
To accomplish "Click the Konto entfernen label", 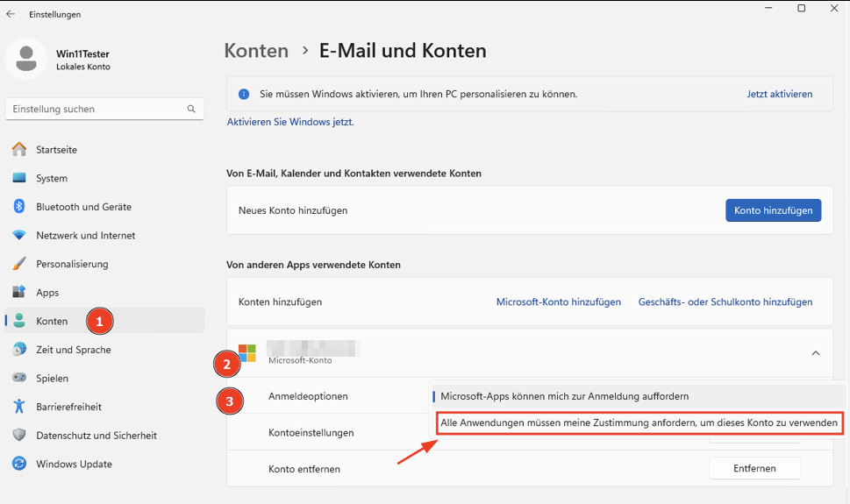I will (x=304, y=469).
